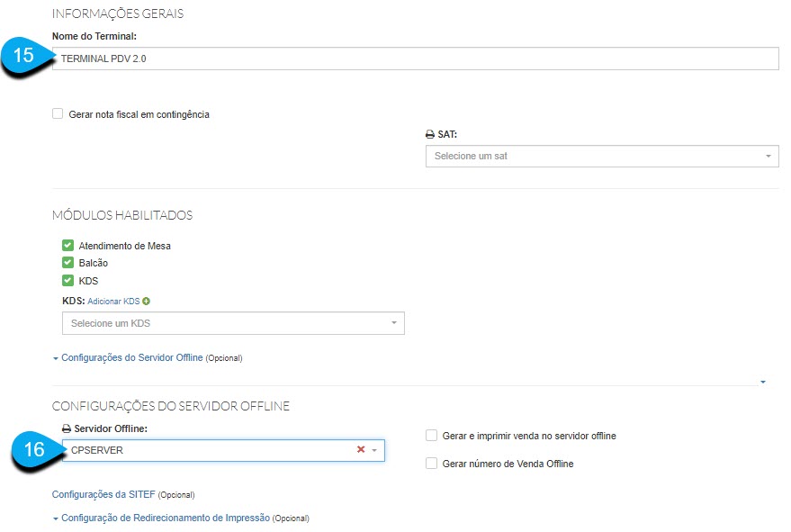Click small blue caret at right of divider
This screenshot has width=791, height=532.
click(x=763, y=382)
